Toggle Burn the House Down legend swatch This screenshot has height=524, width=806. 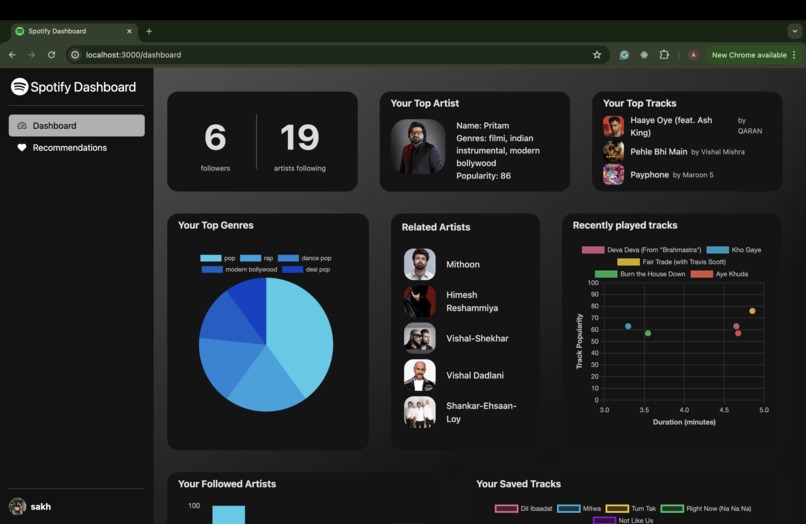(x=606, y=274)
